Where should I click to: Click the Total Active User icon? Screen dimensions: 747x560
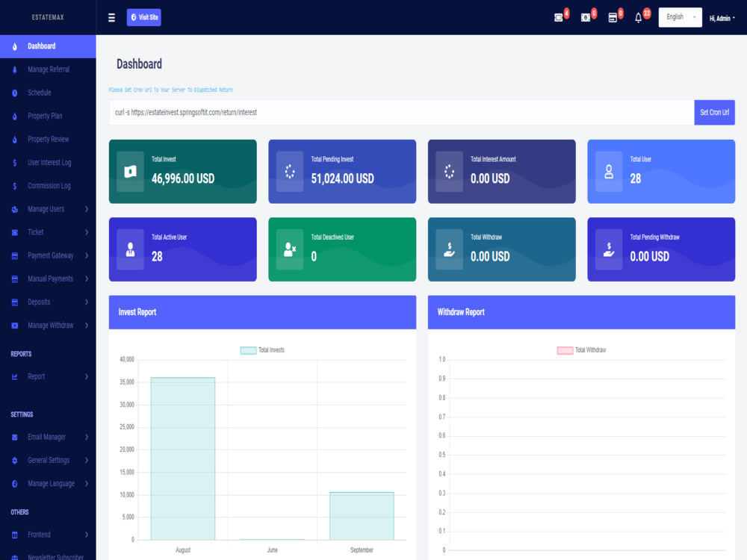[131, 249]
